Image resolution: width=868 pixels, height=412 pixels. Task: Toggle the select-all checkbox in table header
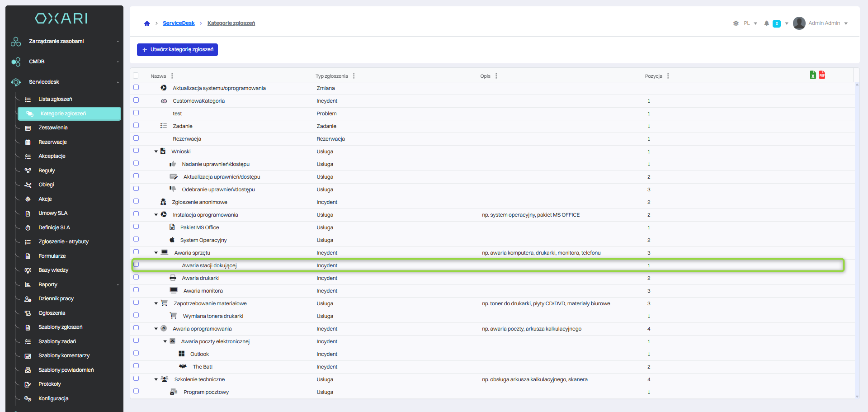pyautogui.click(x=136, y=76)
